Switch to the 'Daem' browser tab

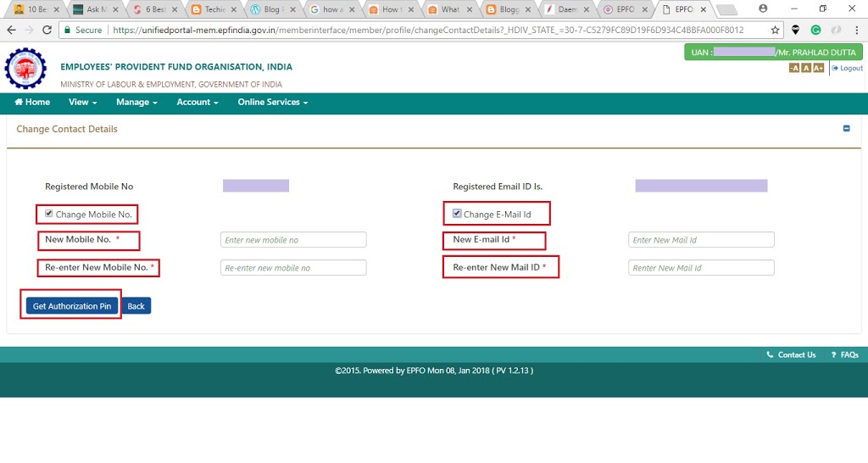[567, 9]
